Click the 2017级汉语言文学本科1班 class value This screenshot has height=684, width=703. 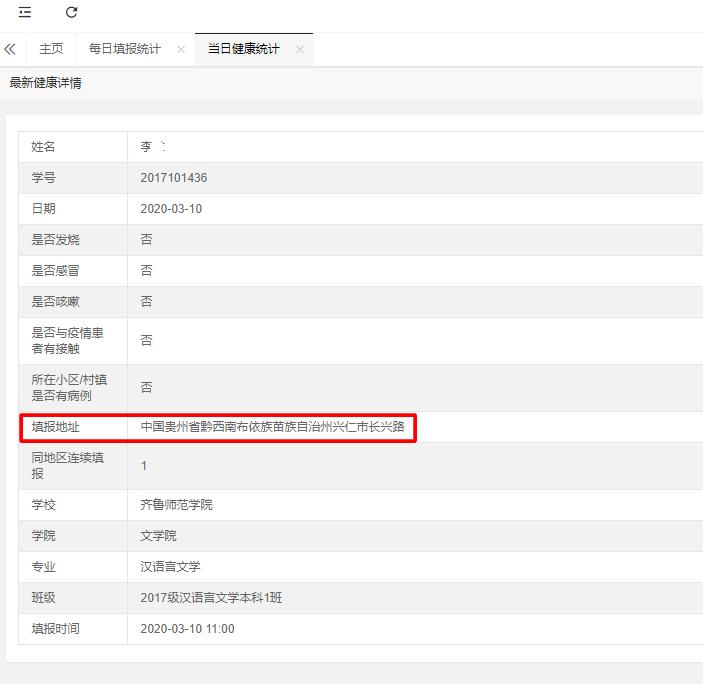point(211,598)
